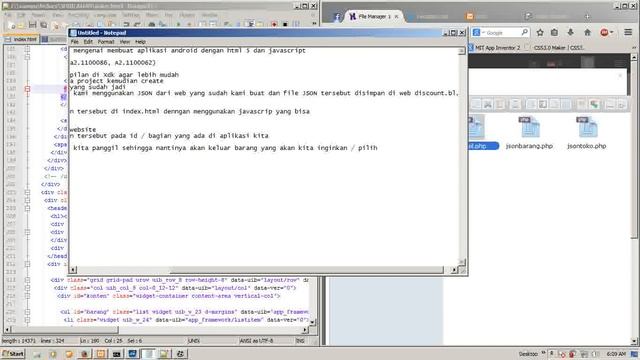
Task: Click Notepad horizontal scrollbar left arrow
Action: click(x=73, y=270)
